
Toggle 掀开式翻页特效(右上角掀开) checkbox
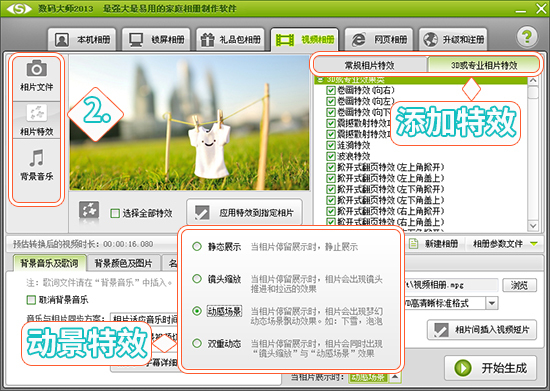click(x=330, y=211)
